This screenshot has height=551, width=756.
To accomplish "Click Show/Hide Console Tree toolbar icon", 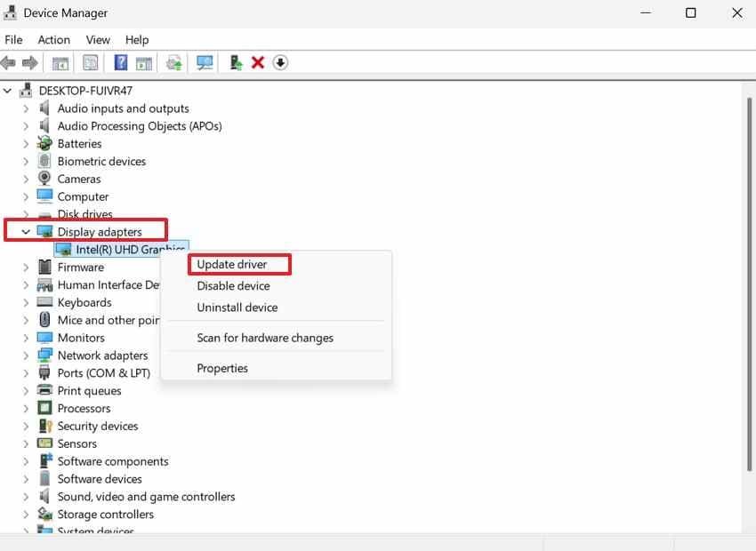I will click(x=60, y=63).
